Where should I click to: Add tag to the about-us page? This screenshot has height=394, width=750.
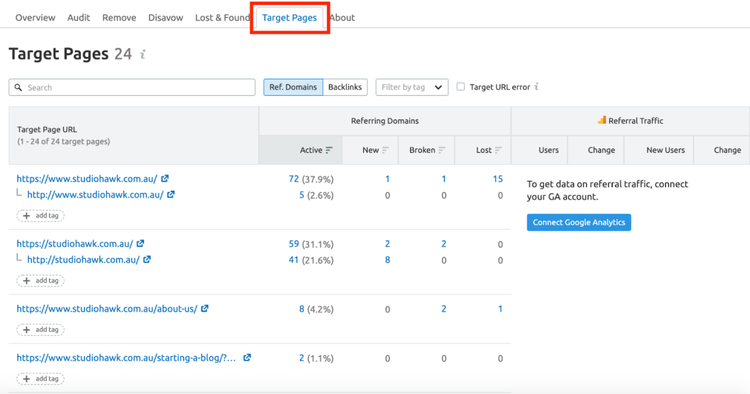tap(41, 329)
